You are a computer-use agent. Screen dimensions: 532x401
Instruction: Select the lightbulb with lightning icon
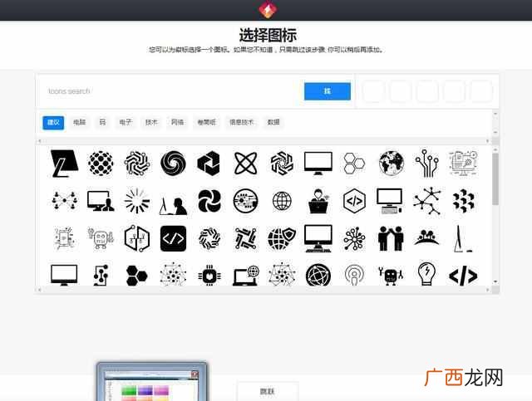426,275
